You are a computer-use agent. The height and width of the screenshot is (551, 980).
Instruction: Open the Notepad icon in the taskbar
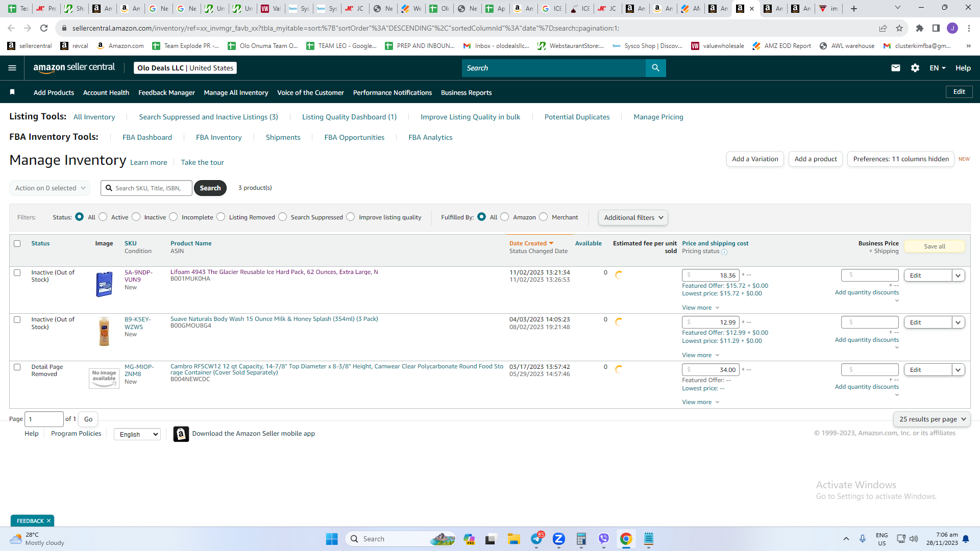pyautogui.click(x=649, y=539)
